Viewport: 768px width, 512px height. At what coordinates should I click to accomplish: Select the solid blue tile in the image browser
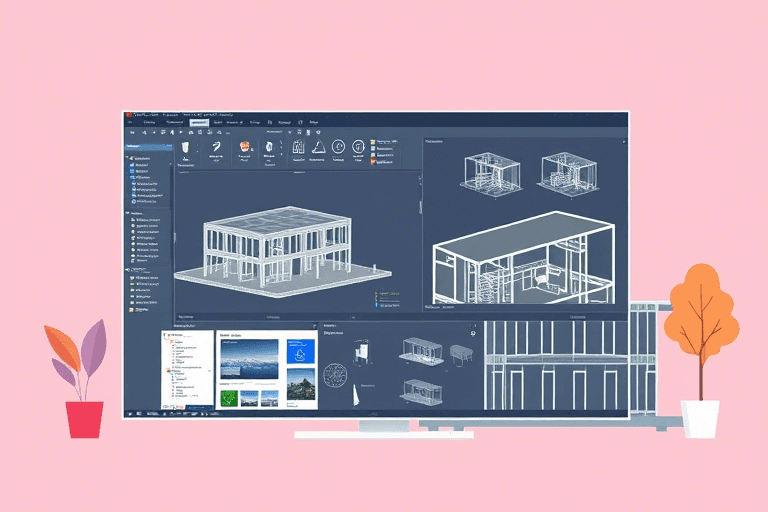(300, 353)
